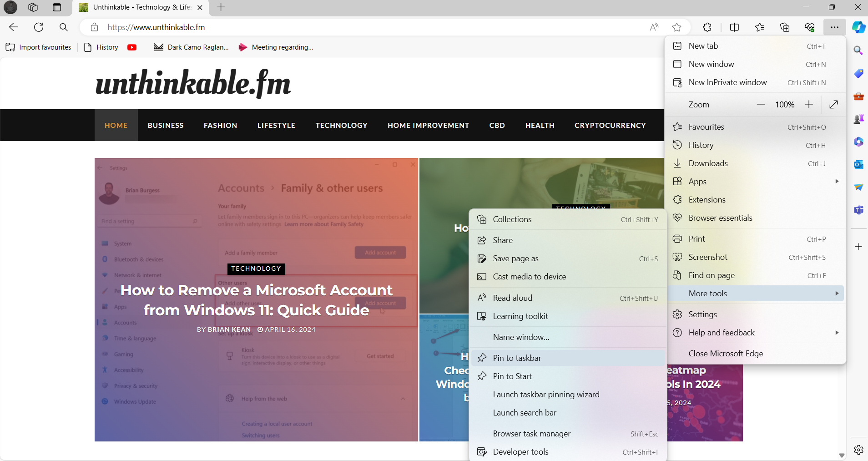The width and height of the screenshot is (868, 461).
Task: Open Read aloud icon in address bar
Action: [x=654, y=27]
